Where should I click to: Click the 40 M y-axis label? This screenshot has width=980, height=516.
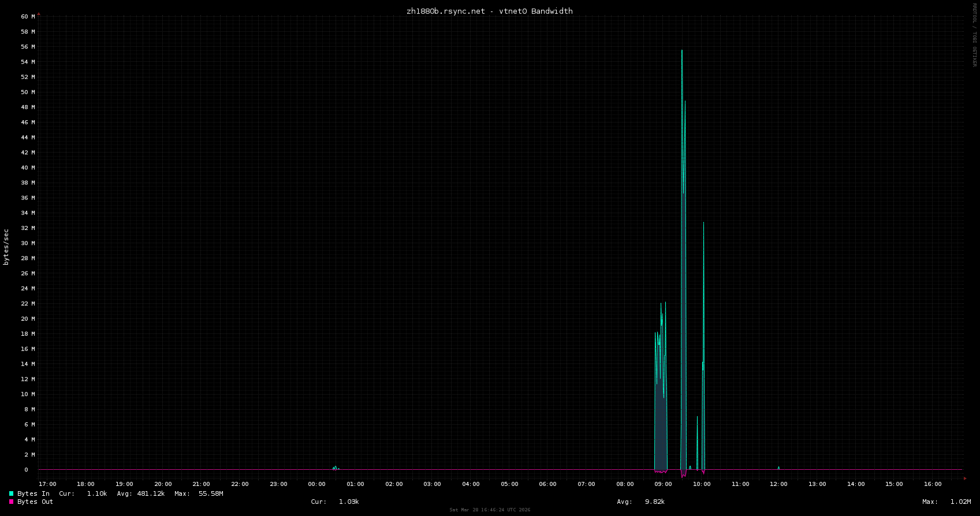click(28, 168)
